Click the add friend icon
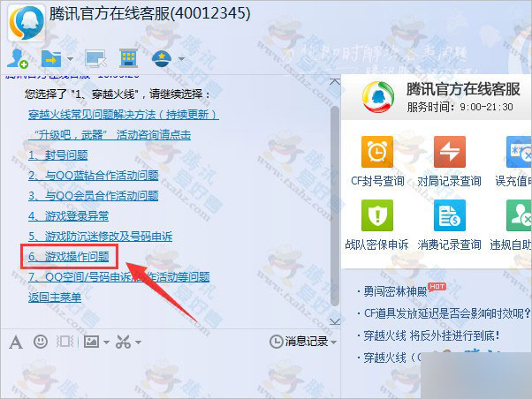 tap(18, 58)
